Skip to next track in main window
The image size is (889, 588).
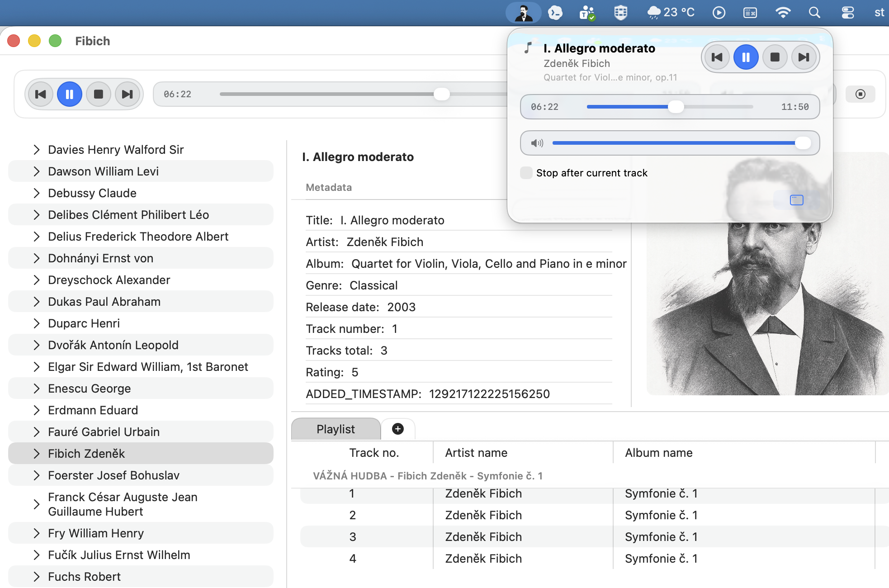click(x=128, y=94)
